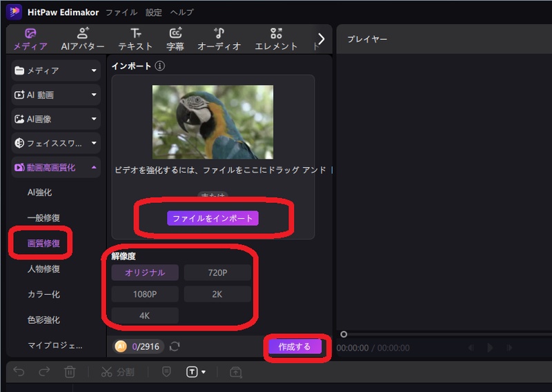Click the import info icon
This screenshot has height=392, width=552.
coord(160,66)
